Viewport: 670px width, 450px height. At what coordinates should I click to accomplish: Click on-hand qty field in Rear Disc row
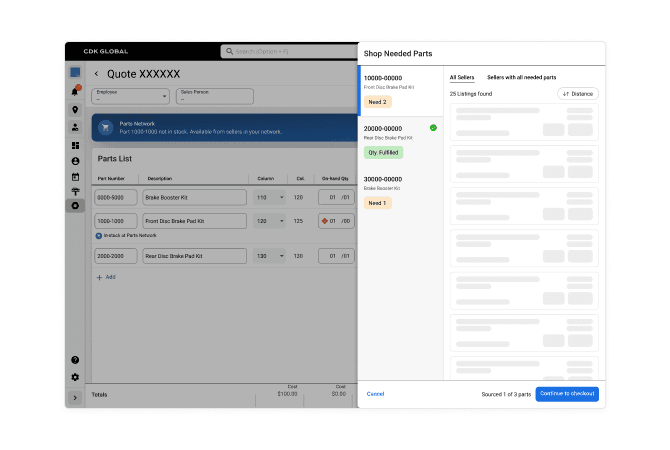coord(336,256)
